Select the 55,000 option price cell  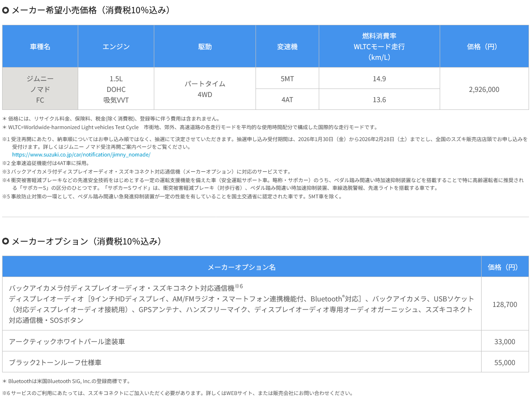pyautogui.click(x=505, y=363)
